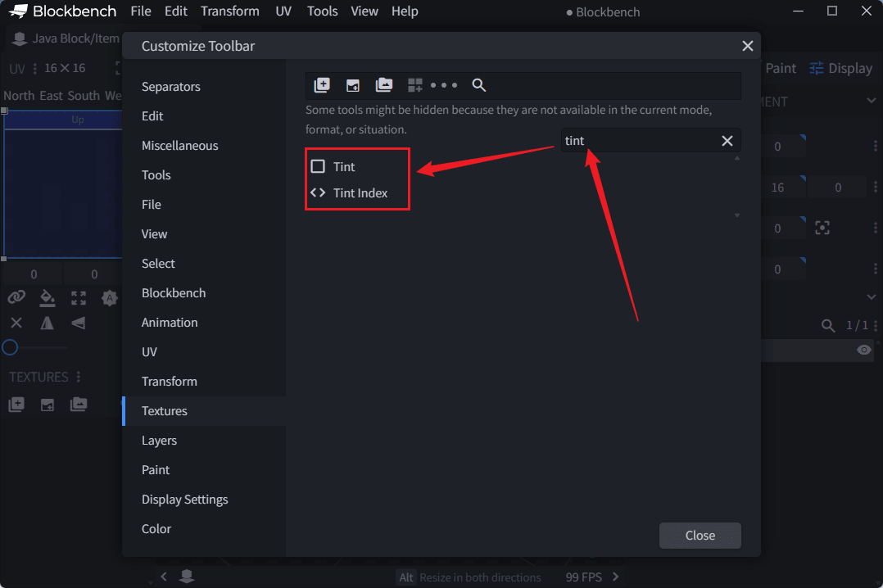Click auto UV icon in UV panel
This screenshot has height=588, width=883.
coord(109,297)
